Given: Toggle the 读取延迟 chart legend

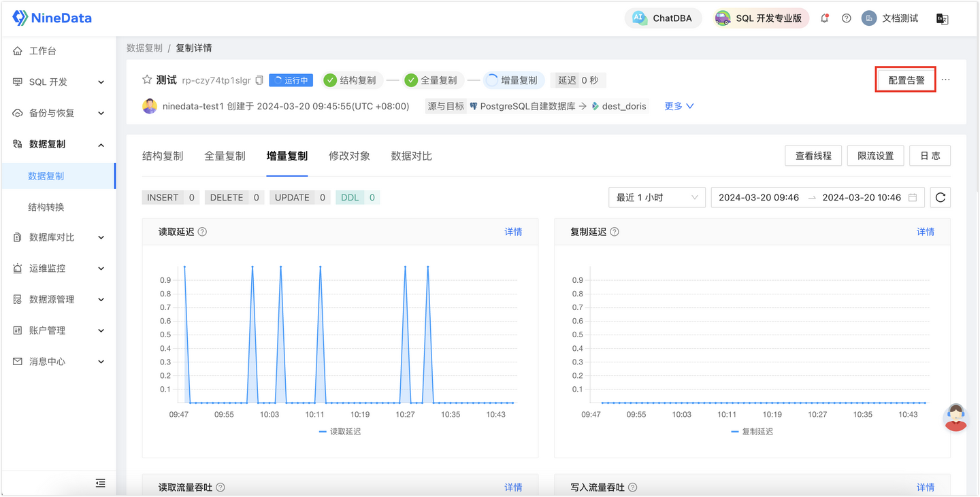Looking at the screenshot, I should point(340,431).
